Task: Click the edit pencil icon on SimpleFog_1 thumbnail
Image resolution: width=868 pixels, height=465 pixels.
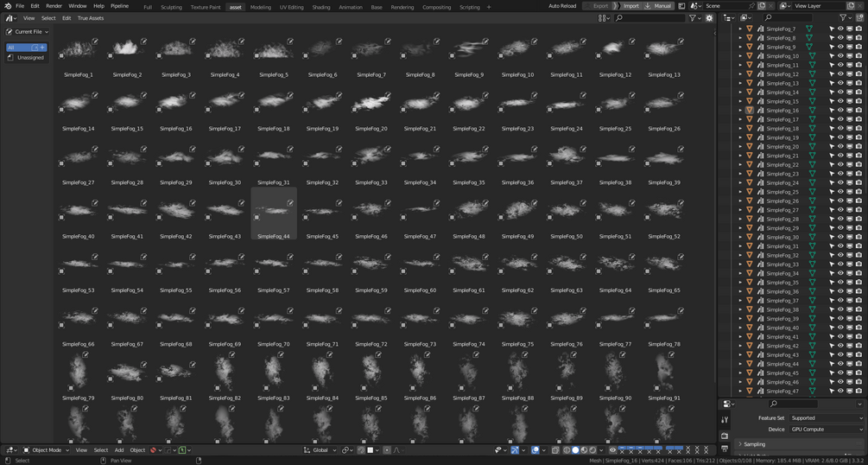Action: [95, 41]
